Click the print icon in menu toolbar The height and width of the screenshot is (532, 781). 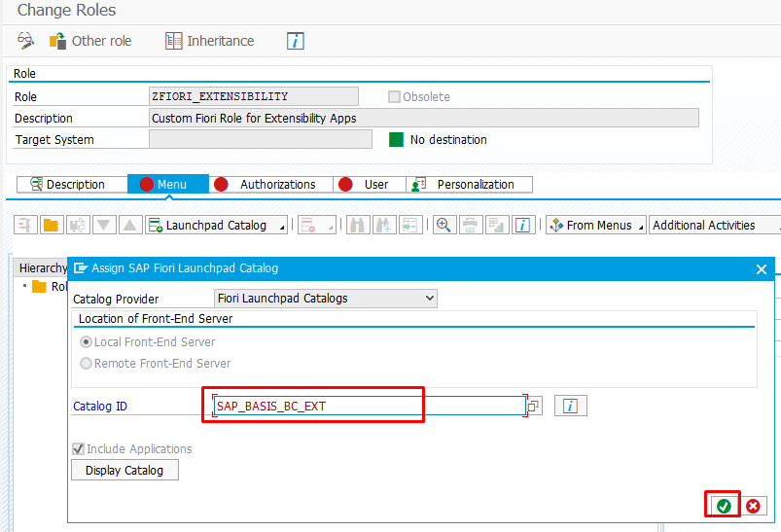pyautogui.click(x=471, y=226)
